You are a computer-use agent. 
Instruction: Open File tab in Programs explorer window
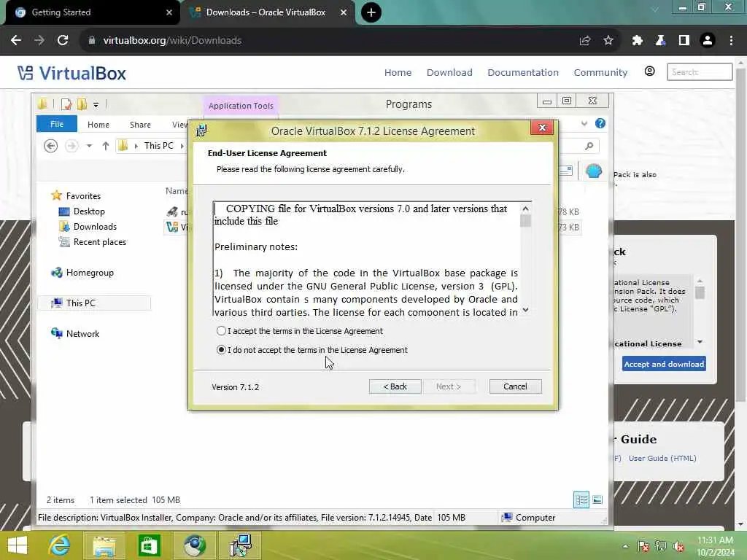click(57, 124)
